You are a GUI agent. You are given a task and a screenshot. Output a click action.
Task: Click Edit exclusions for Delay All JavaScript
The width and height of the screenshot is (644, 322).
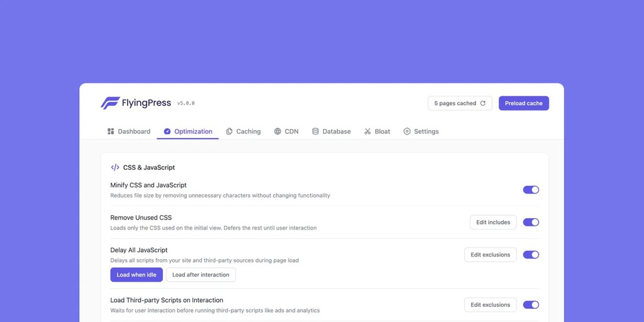[491, 255]
